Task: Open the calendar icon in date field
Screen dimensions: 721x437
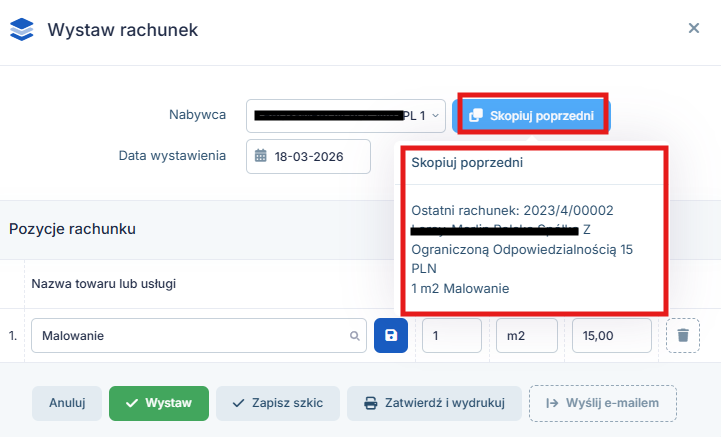Action: pos(261,156)
